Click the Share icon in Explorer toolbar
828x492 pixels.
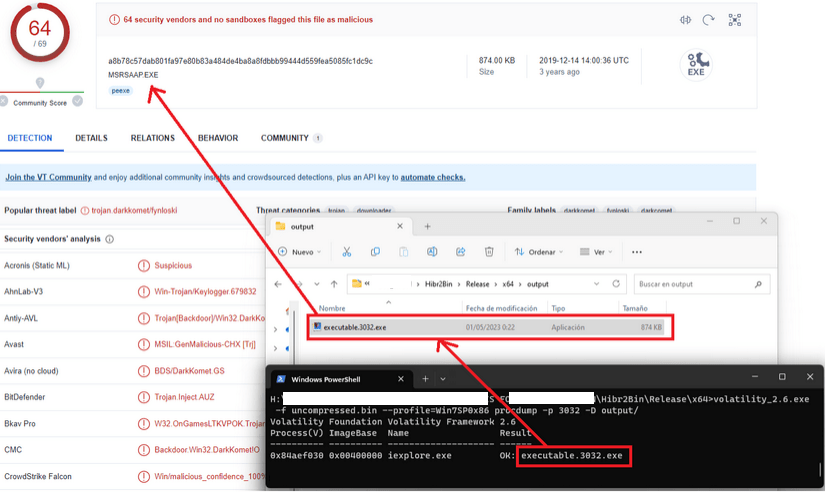(460, 252)
